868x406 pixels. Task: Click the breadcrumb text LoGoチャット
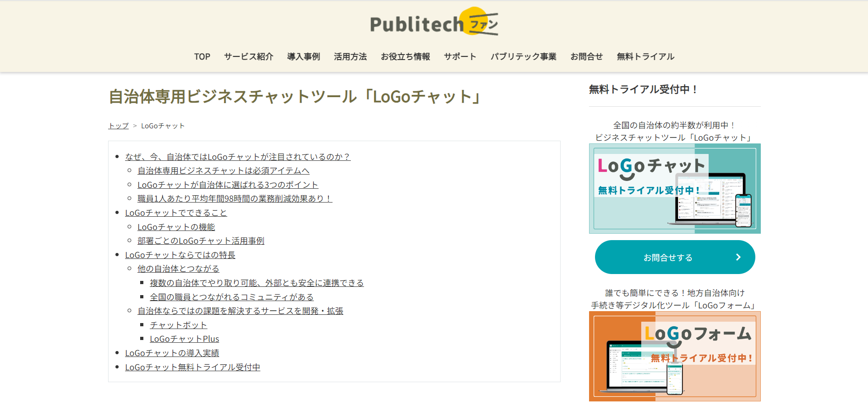pyautogui.click(x=163, y=126)
